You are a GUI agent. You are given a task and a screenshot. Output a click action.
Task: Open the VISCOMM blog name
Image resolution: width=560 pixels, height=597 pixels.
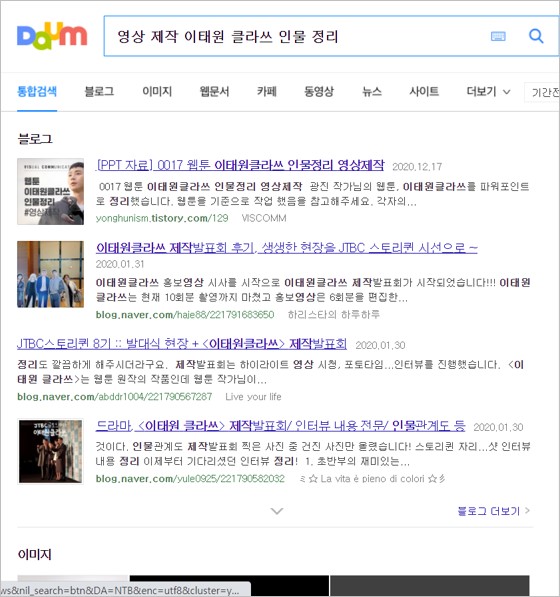click(264, 218)
